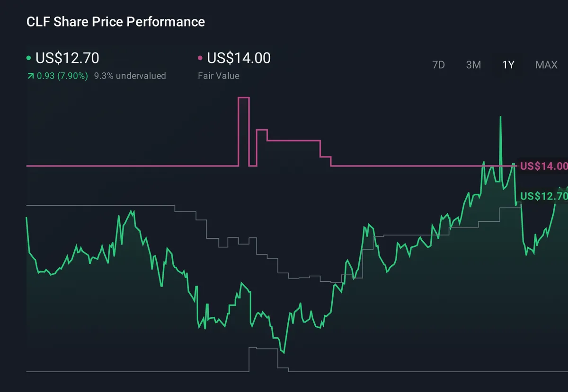Screen dimensions: 568x392
Task: Select the 3M time range
Action: (x=473, y=65)
